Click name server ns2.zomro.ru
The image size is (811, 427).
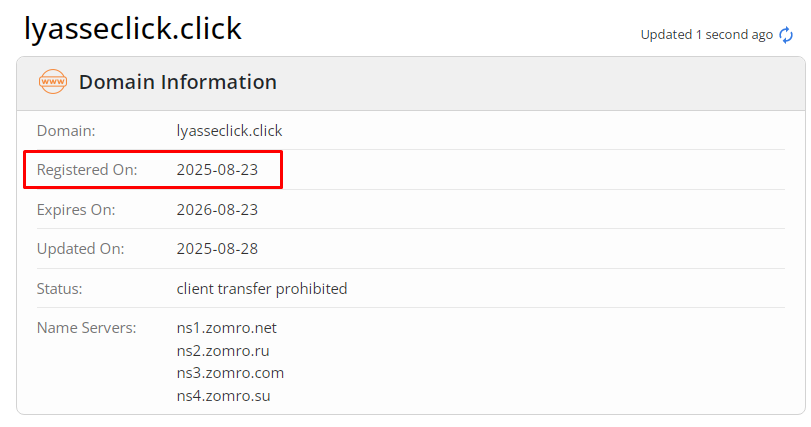point(223,350)
